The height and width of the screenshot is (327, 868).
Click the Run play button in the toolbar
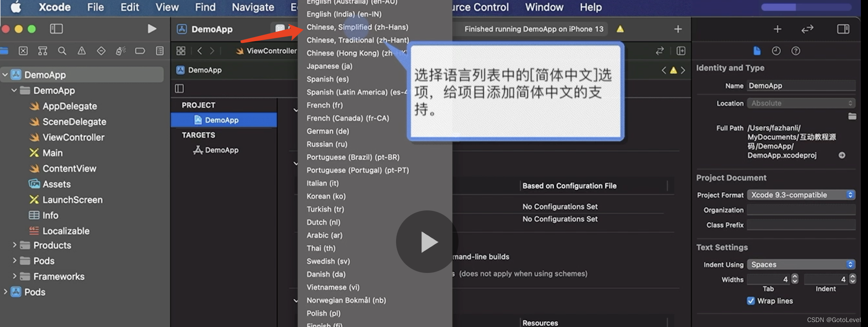point(152,29)
